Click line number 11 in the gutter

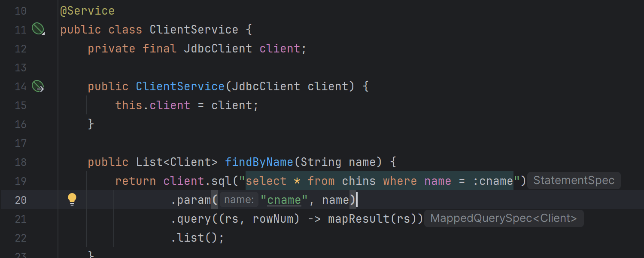21,29
